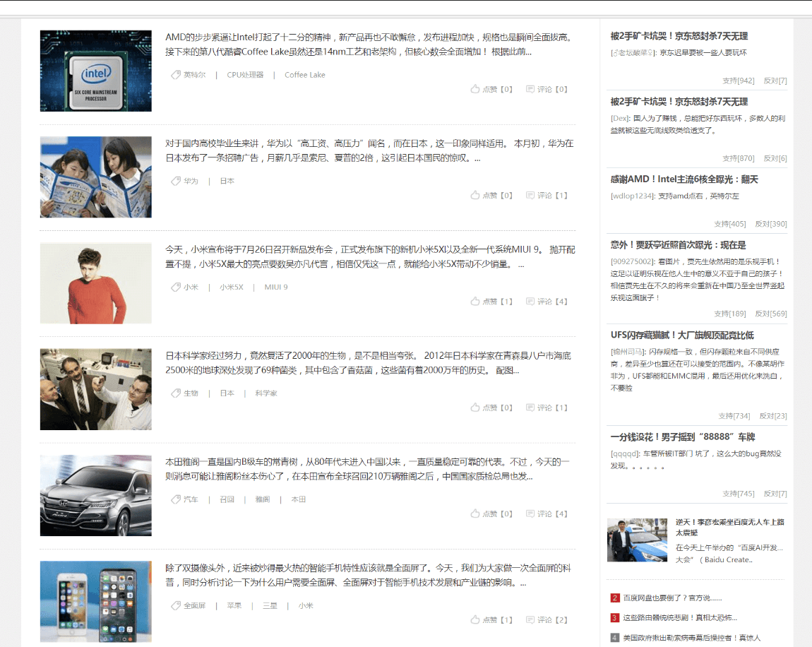This screenshot has height=647, width=812.
Task: Like the Xiaomi 5X article via thumbs-up icon
Action: 475,301
